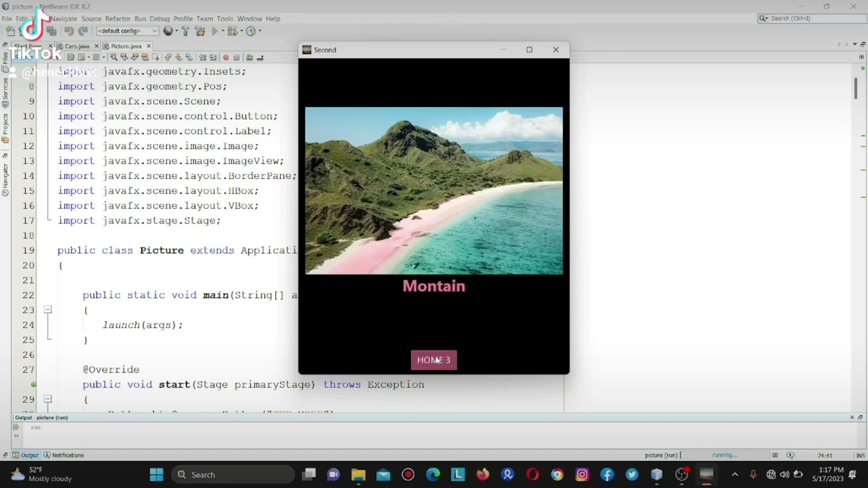
Task: Open the Navigator side panel tab
Action: [x=5, y=178]
